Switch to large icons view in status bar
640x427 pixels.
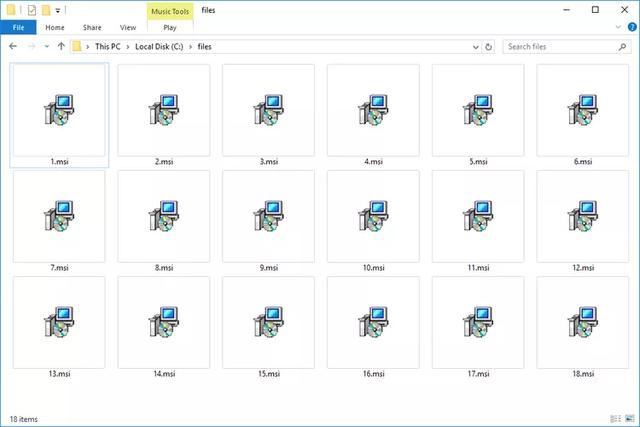click(x=626, y=417)
